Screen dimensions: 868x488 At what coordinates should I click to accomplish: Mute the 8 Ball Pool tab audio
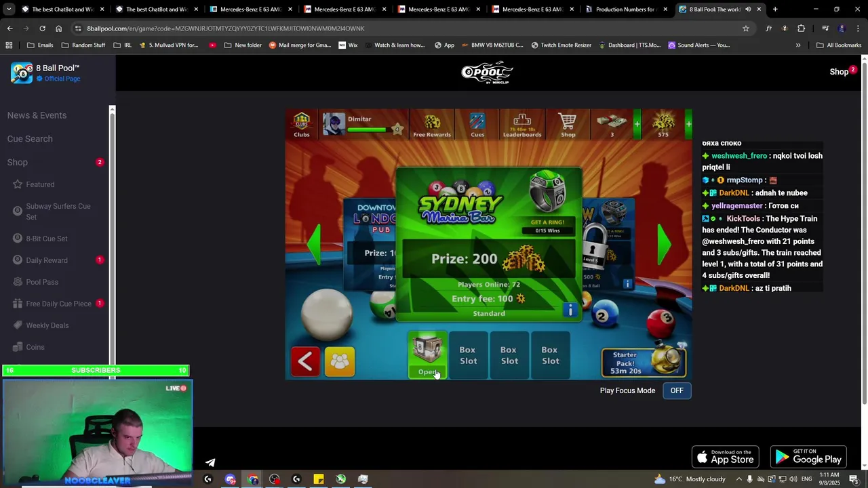748,9
